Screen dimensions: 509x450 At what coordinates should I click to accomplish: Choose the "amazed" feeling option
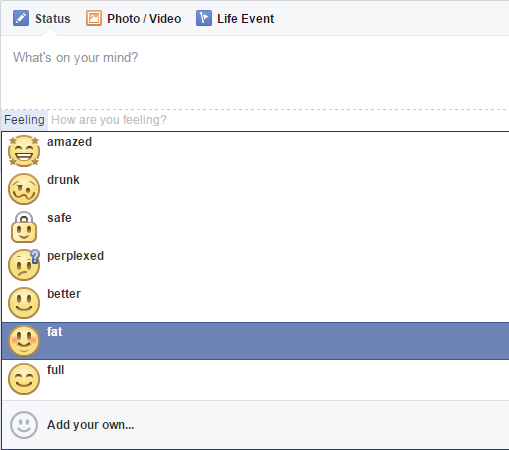(255, 151)
